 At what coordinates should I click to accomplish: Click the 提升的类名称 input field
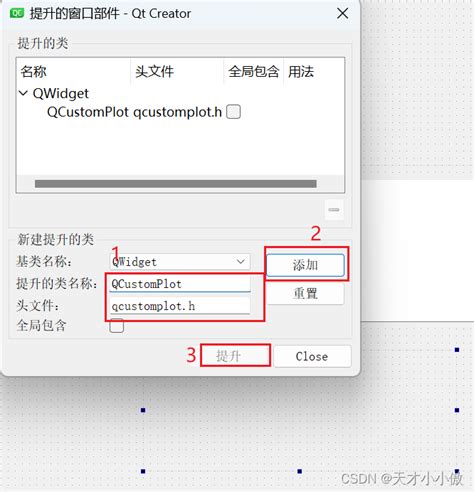tap(180, 284)
